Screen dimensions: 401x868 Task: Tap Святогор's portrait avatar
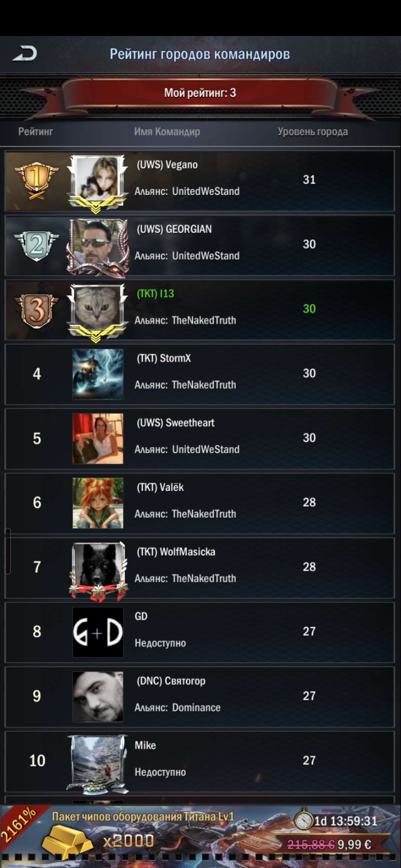(98, 697)
